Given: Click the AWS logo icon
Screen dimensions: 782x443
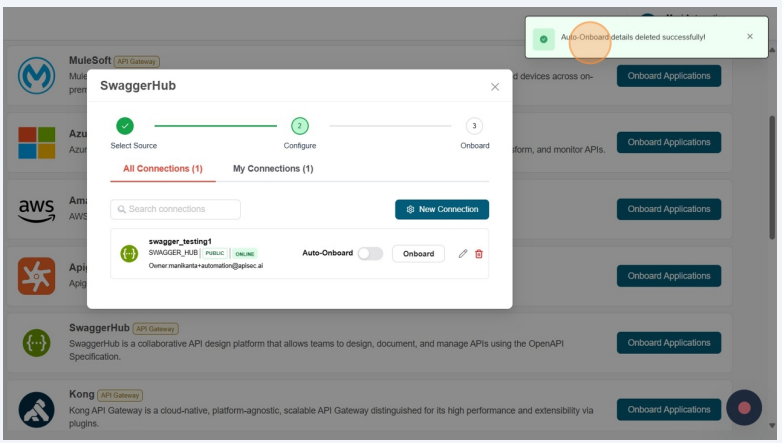Looking at the screenshot, I should click(x=37, y=209).
